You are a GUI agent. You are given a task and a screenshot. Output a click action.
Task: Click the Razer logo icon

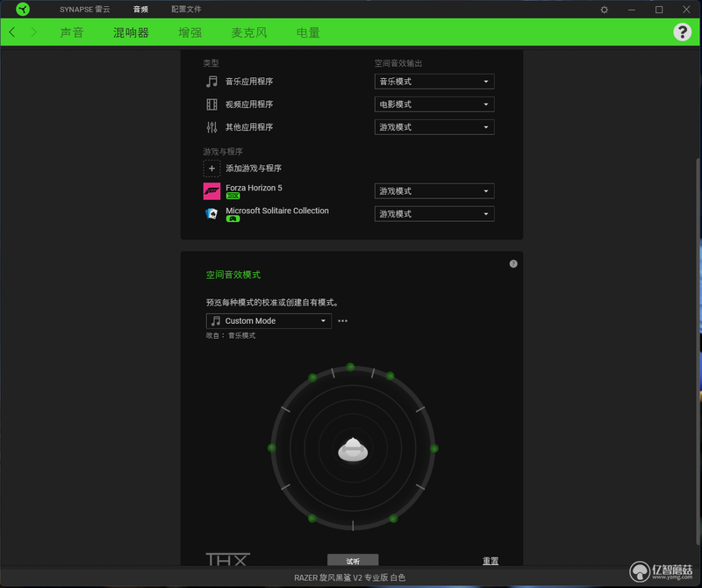coord(23,9)
